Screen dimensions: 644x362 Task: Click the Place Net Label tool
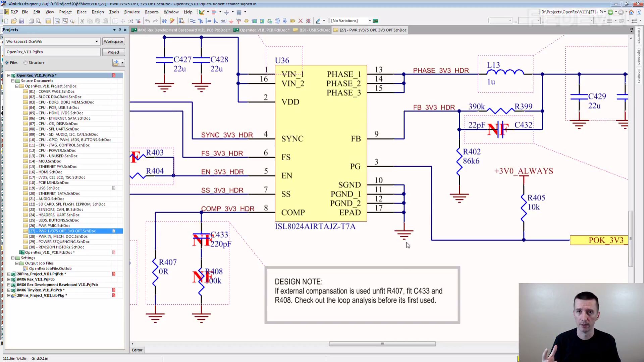[x=223, y=21]
